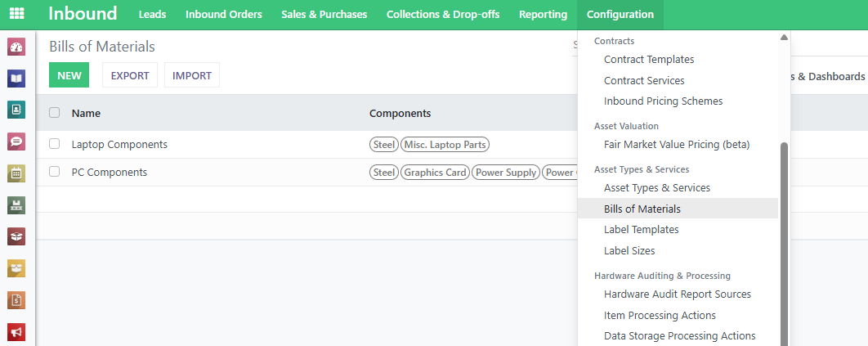Open the Sales & Purchases menu
Screen dimensions: 868x346
click(324, 14)
